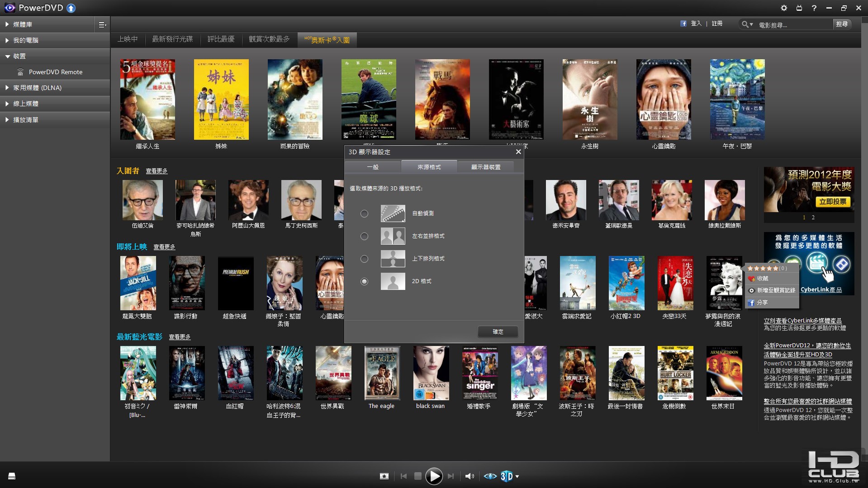
Task: Open the 最新發行光碟 tab
Action: (172, 39)
